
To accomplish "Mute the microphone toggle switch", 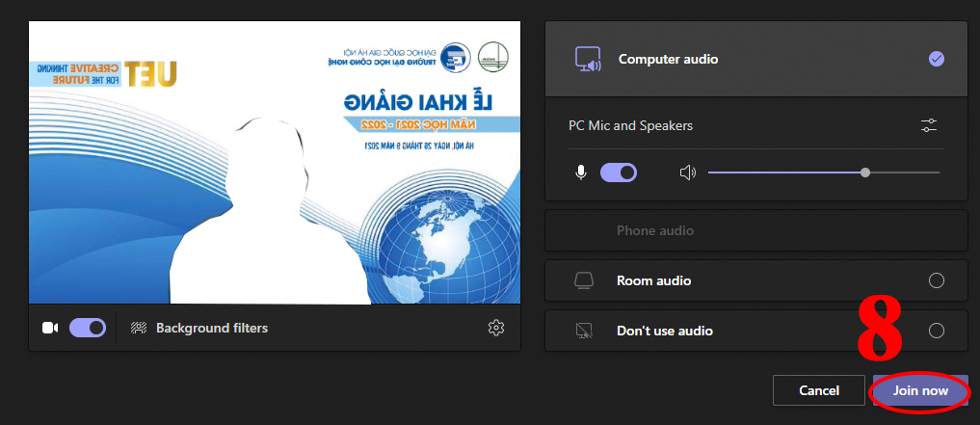I will point(619,173).
